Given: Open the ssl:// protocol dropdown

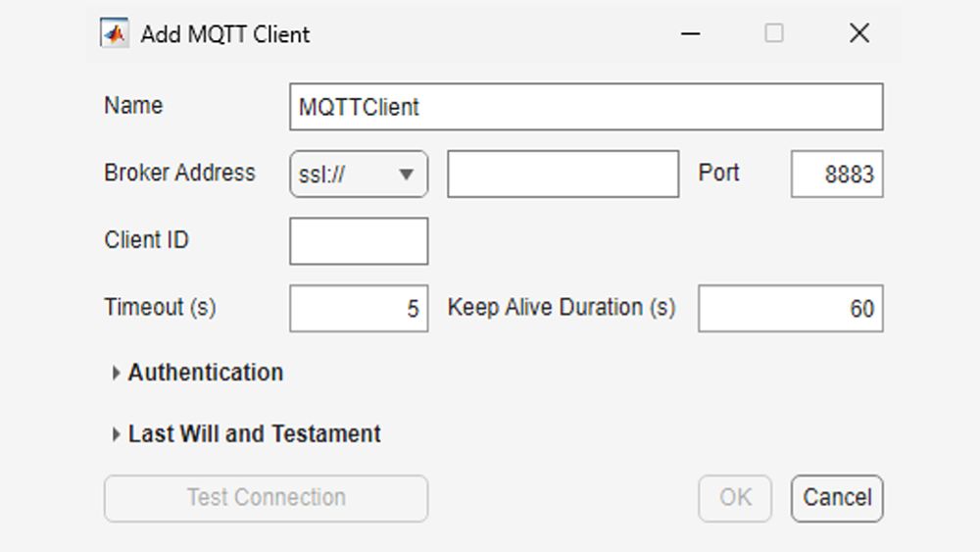Looking at the screenshot, I should pyautogui.click(x=358, y=175).
